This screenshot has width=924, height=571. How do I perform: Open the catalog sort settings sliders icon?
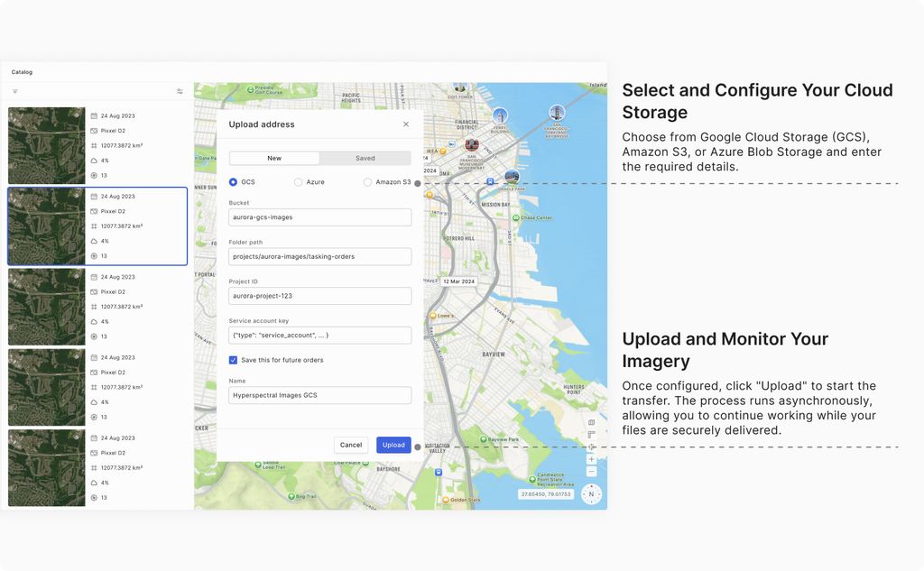coord(180,91)
